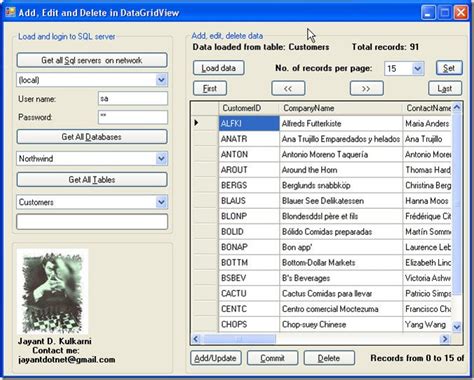Click the Yang Wang contact cell
Image resolution: width=474 pixels, height=380 pixels.
[x=427, y=324]
